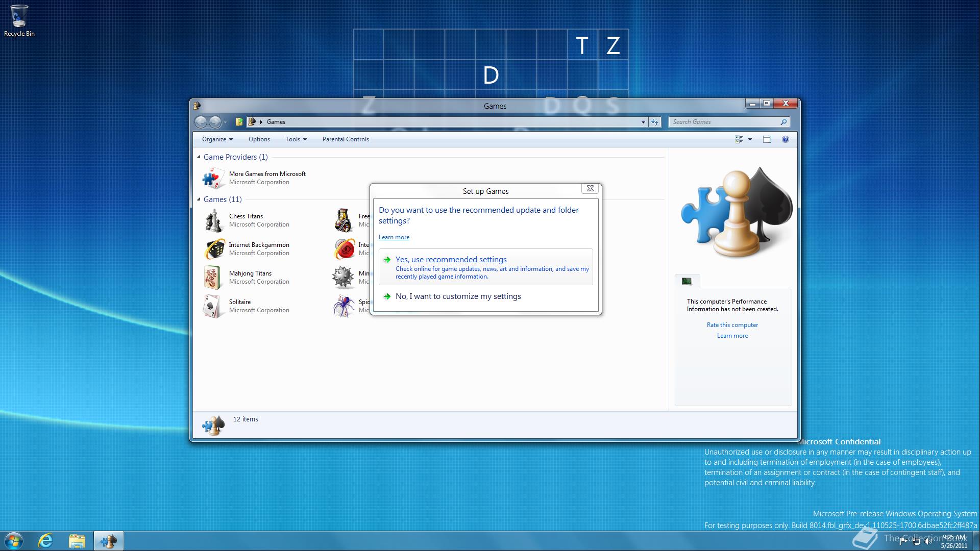Click Parental Controls in the toolbar
The width and height of the screenshot is (980, 551).
(346, 139)
